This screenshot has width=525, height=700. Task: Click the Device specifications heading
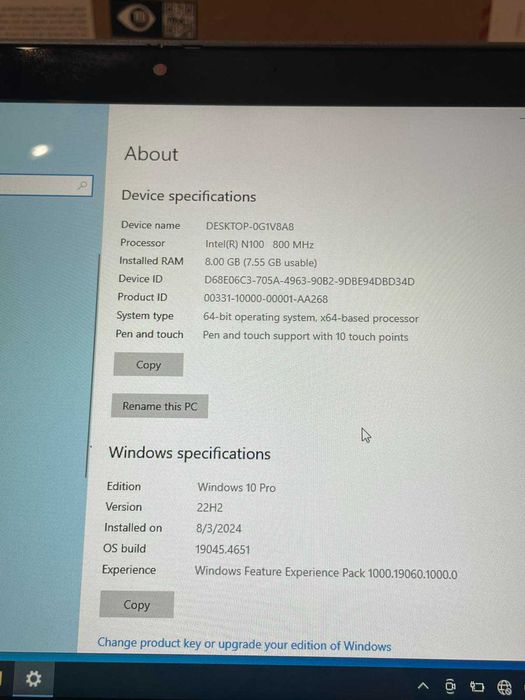click(189, 196)
